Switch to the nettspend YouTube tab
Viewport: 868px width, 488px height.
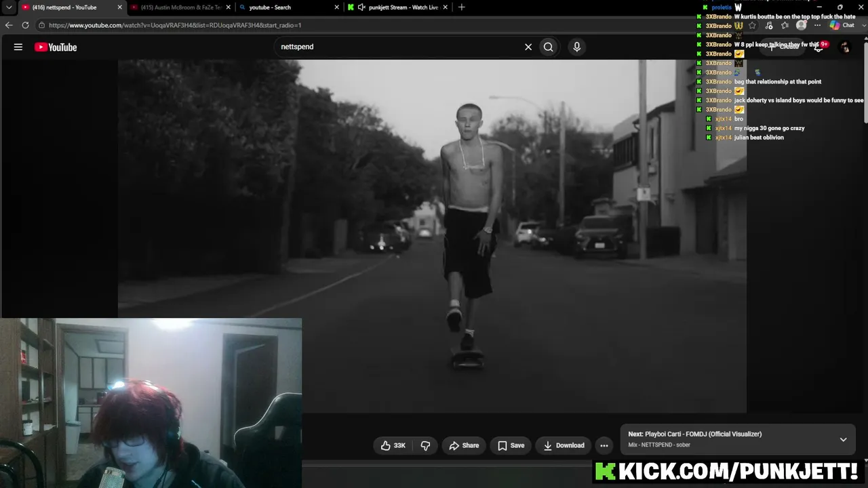[71, 7]
